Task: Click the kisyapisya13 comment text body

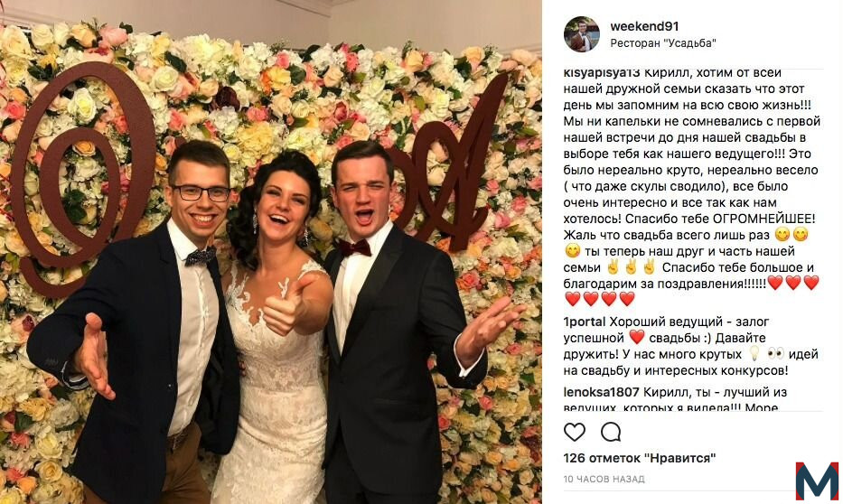Action: [x=691, y=186]
